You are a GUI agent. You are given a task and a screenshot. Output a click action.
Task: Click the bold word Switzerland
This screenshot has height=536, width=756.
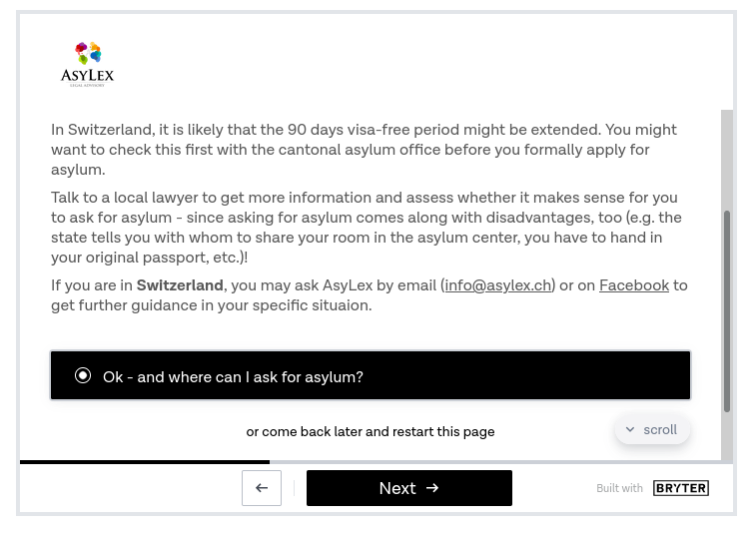tap(180, 285)
